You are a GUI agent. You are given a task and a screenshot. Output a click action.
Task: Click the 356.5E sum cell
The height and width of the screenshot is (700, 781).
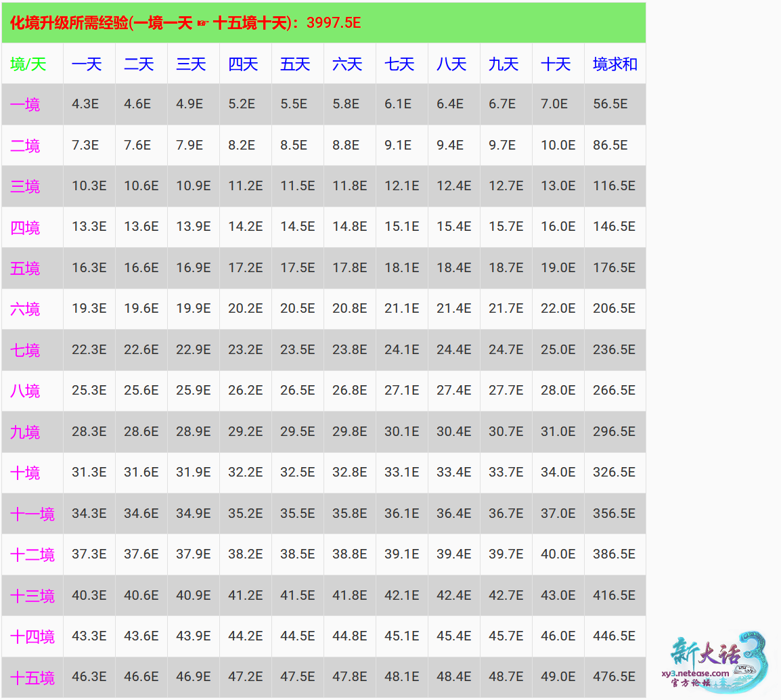click(x=615, y=514)
